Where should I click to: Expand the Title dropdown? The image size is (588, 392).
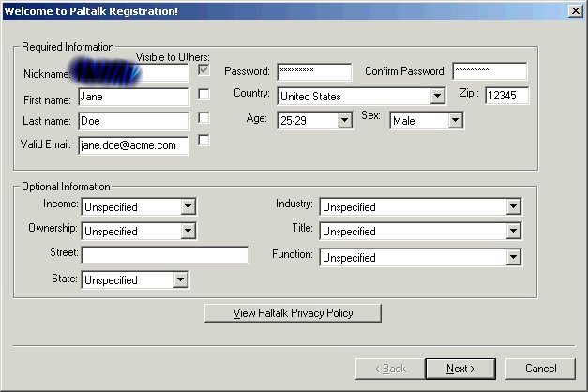pyautogui.click(x=513, y=231)
